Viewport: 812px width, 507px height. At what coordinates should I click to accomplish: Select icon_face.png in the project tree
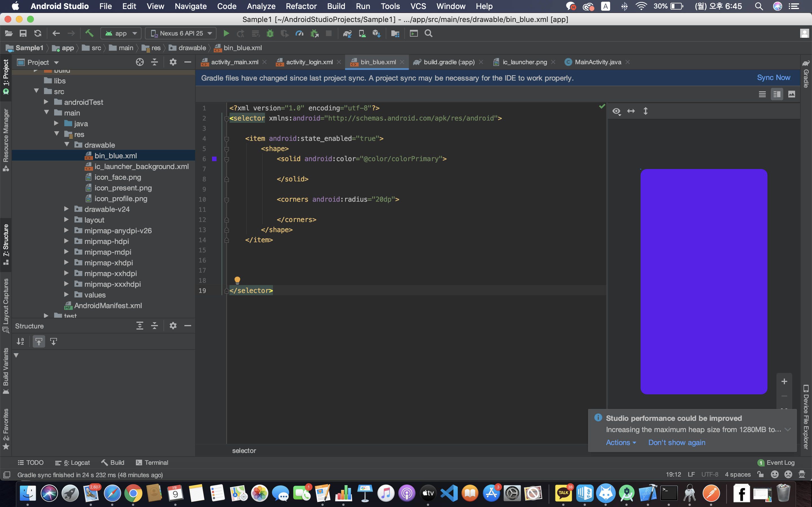(x=118, y=177)
